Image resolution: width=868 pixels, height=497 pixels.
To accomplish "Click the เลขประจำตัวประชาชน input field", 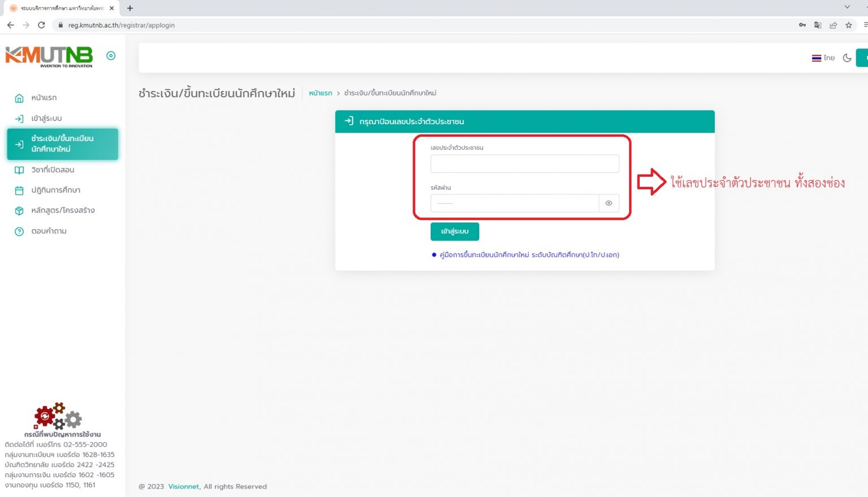I will click(x=524, y=164).
